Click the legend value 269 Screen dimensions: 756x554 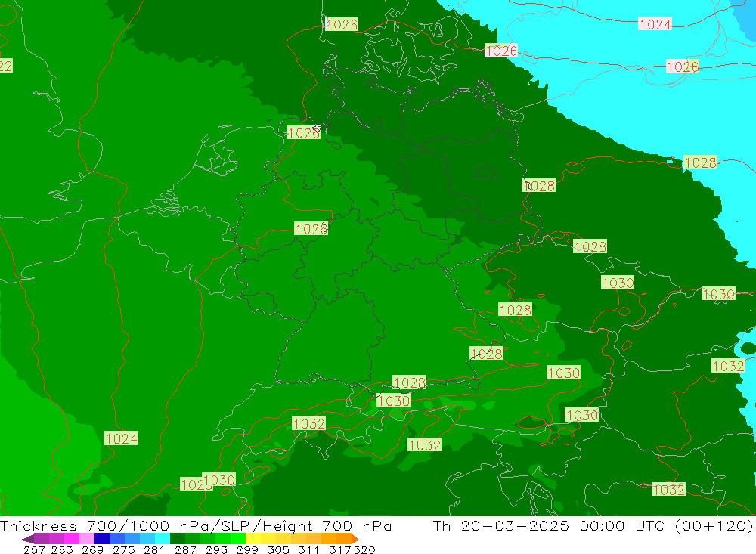pyautogui.click(x=92, y=549)
